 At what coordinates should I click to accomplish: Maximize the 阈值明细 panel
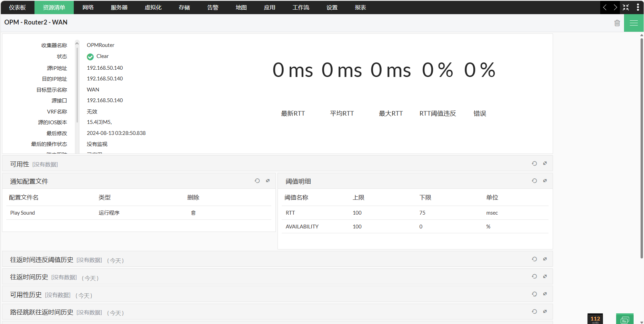click(x=545, y=180)
